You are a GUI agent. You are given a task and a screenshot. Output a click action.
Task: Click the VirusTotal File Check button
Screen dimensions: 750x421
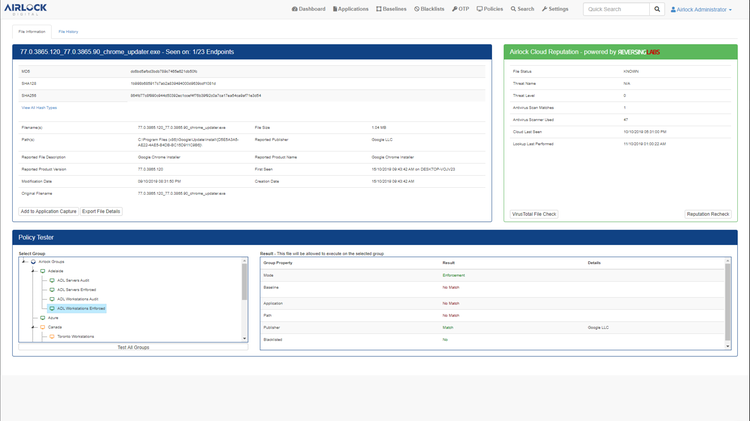pyautogui.click(x=534, y=214)
